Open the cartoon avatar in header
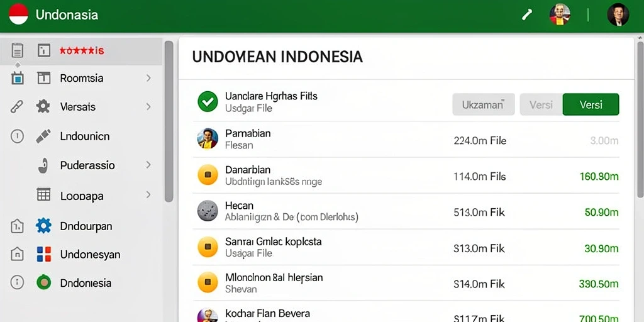 [560, 14]
